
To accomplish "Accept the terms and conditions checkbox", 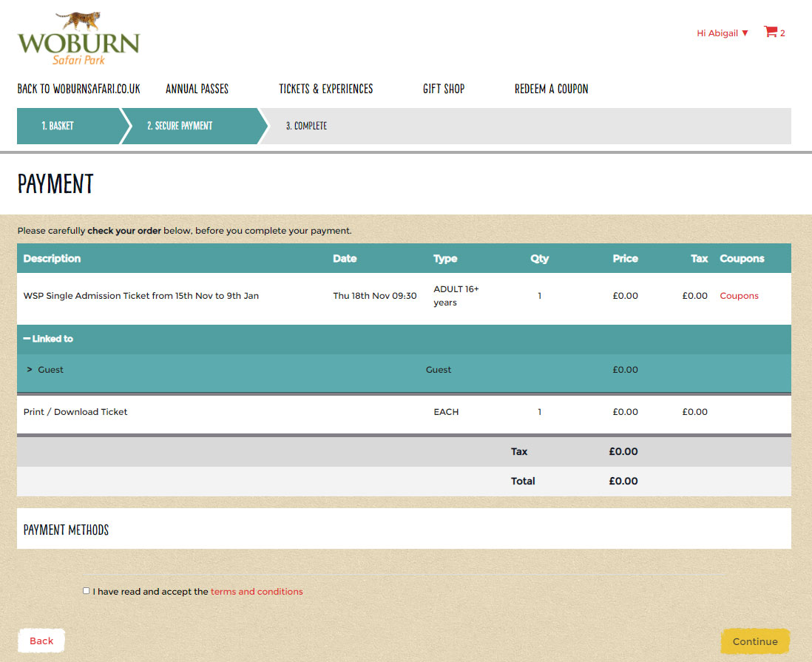I will point(86,590).
